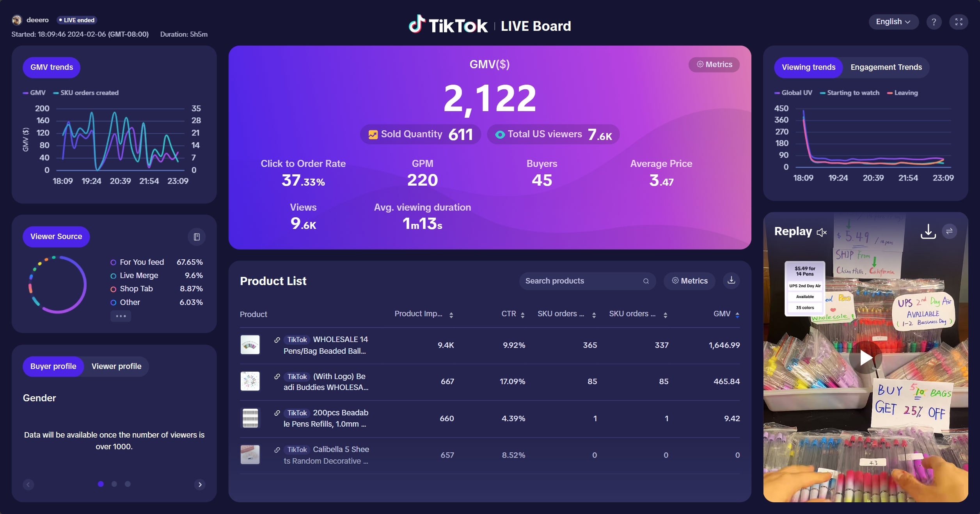Select the Buyer profile tab
Screen dimensions: 980x514
click(53, 367)
